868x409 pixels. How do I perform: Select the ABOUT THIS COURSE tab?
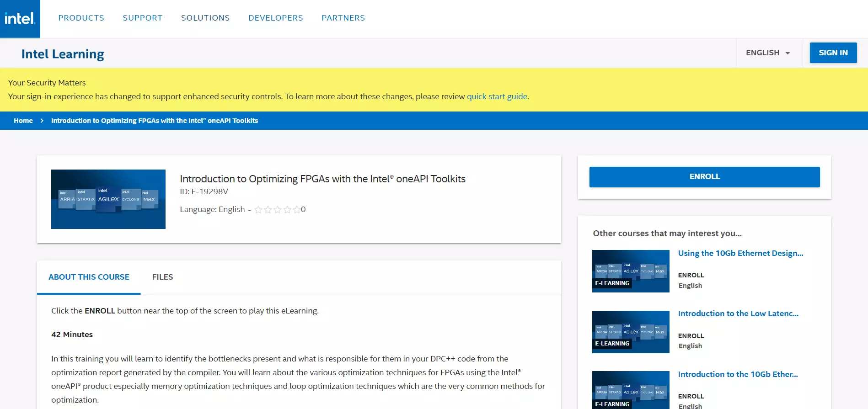(89, 277)
